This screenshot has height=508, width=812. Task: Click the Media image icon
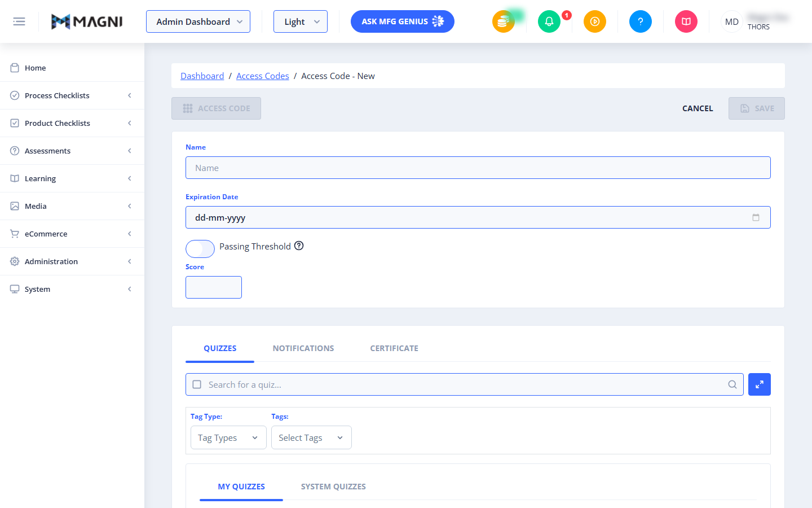[x=15, y=206]
